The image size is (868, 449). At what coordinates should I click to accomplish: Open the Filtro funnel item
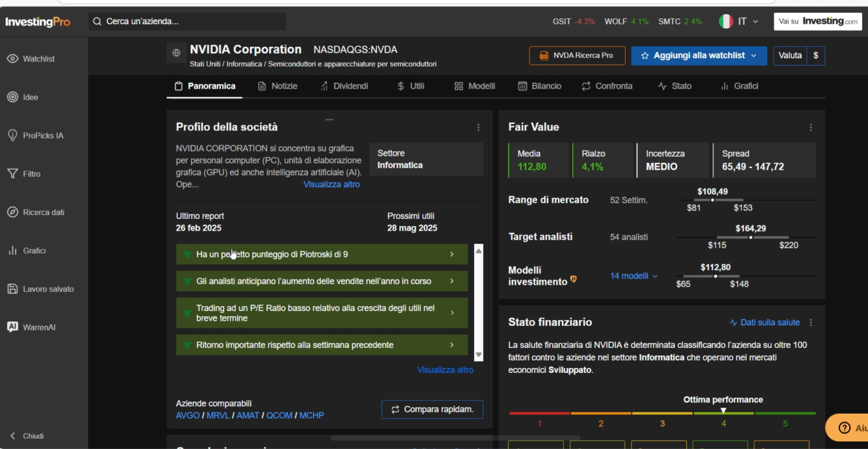point(23,174)
